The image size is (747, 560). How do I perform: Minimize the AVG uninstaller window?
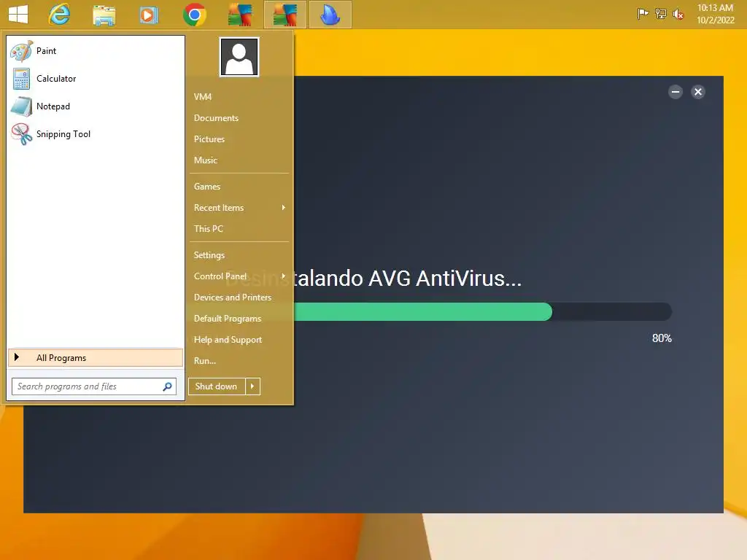point(675,92)
